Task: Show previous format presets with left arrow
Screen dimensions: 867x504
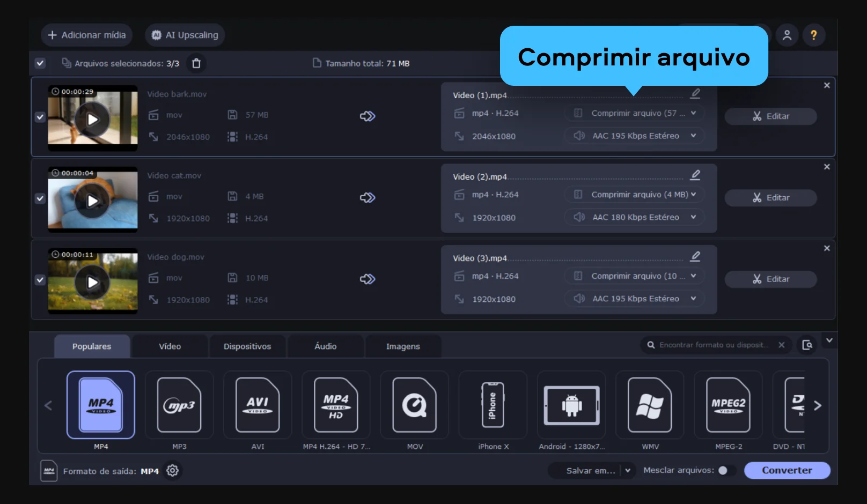Action: pos(48,405)
